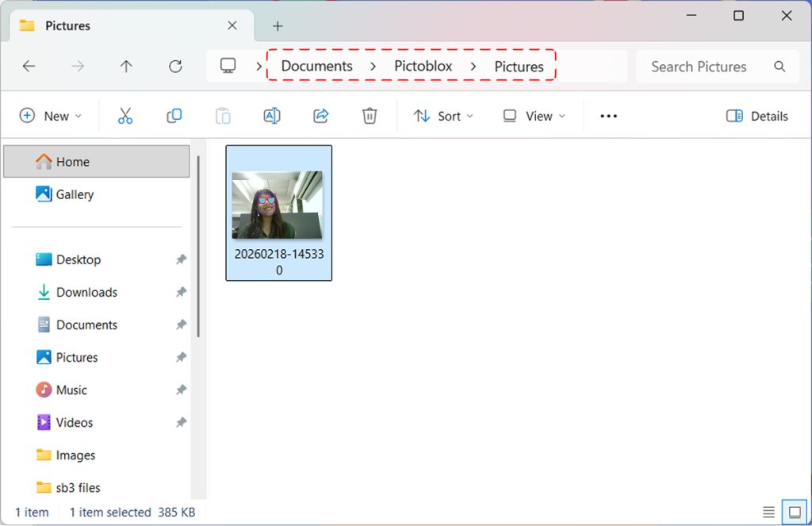Toggle the Details pane
Image resolution: width=812 pixels, height=526 pixels.
756,116
